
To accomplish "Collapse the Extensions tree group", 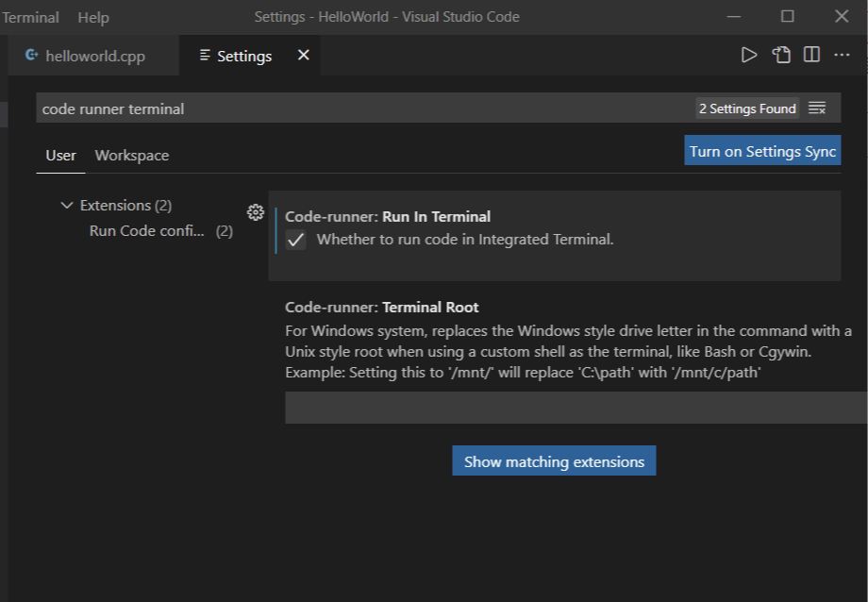I will click(66, 206).
